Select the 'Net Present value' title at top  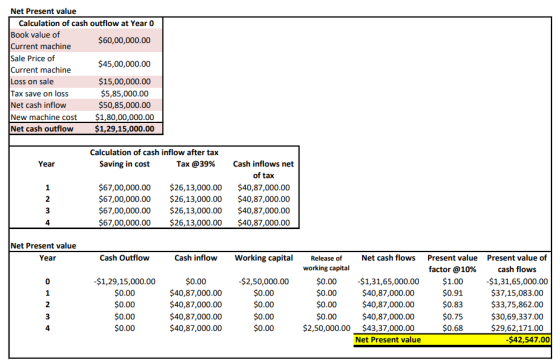point(43,11)
